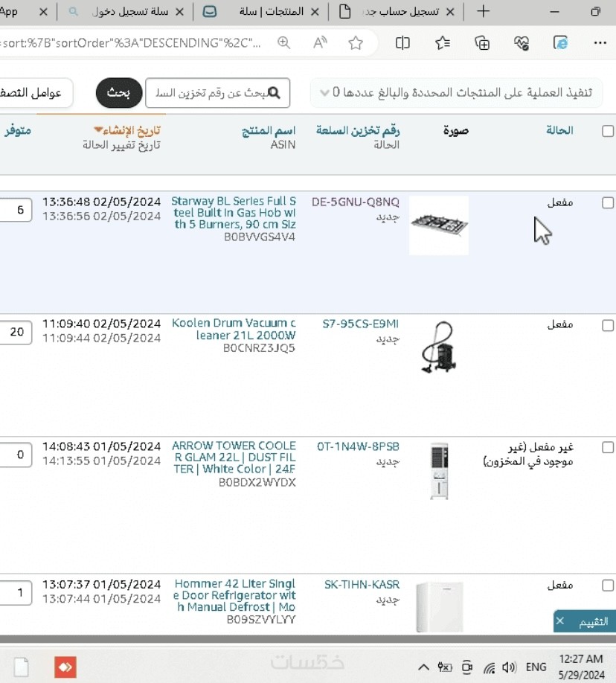
Task: Click the tower cooler product thumbnail
Action: [439, 471]
